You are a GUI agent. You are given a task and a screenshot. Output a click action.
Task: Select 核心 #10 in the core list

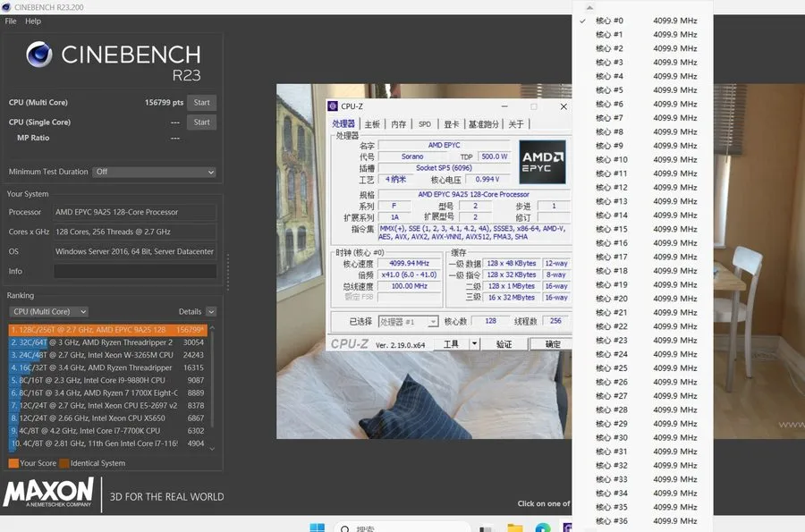click(x=643, y=159)
